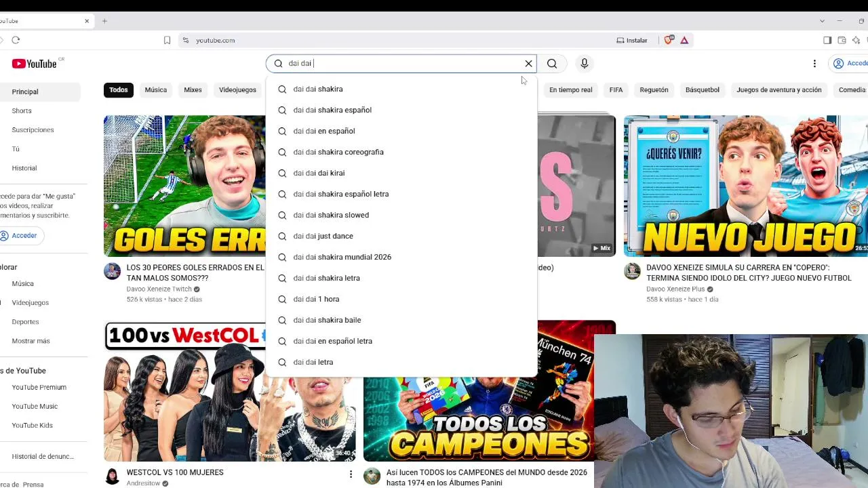Pick "dai dai dai kirai" suggestion

coord(401,173)
